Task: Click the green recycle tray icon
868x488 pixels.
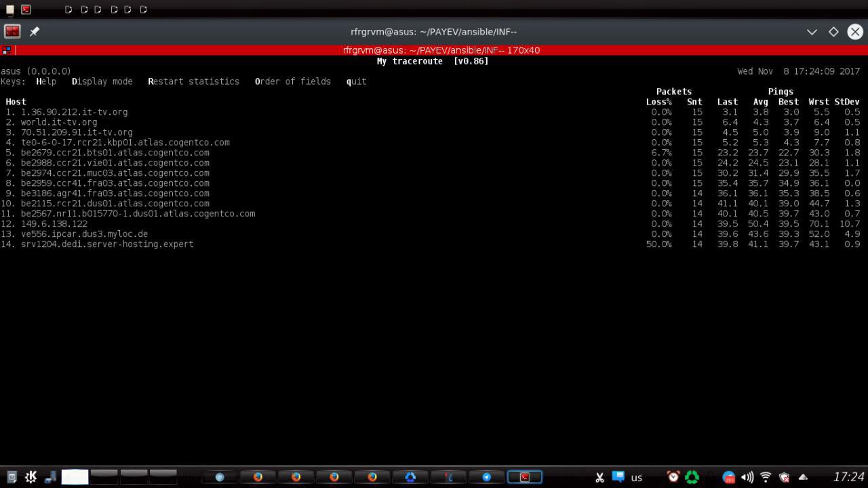Action: click(x=692, y=477)
